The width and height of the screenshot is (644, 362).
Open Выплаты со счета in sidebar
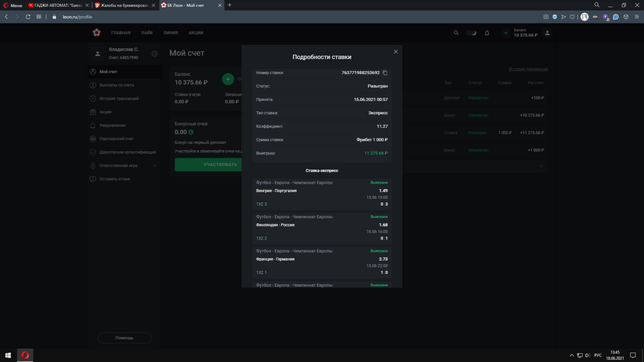pos(125,85)
